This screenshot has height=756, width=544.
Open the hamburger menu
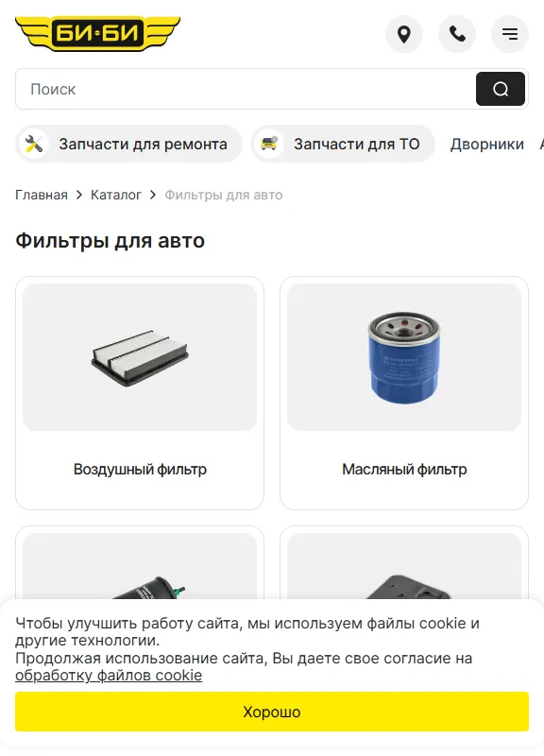[510, 34]
